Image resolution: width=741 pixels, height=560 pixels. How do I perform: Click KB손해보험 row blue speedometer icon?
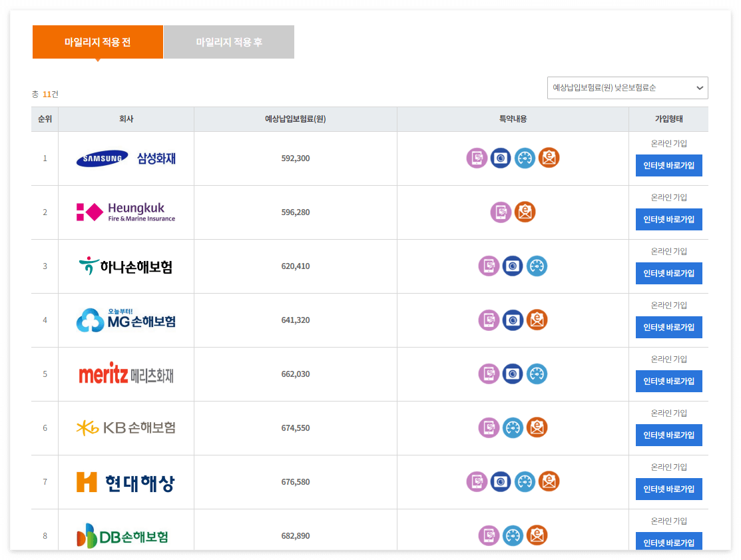point(513,427)
